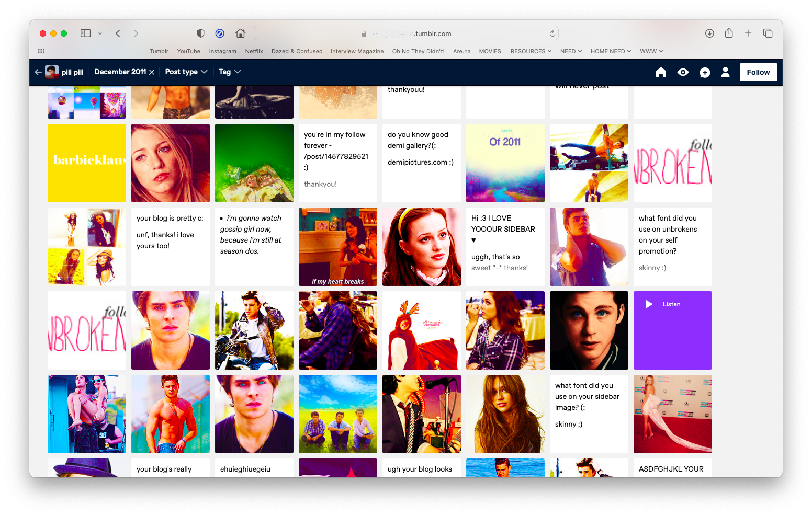Show tab overview in Safari
The image size is (812, 516).
tap(768, 33)
